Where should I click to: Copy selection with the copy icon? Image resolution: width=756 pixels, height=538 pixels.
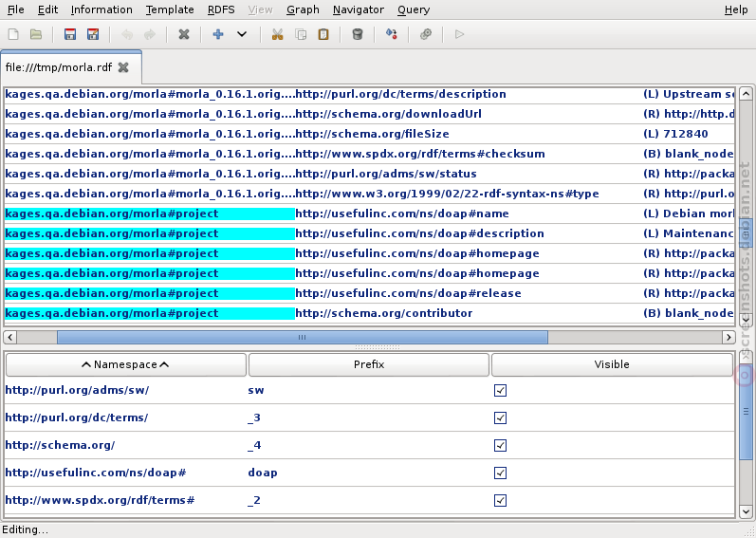[x=301, y=34]
